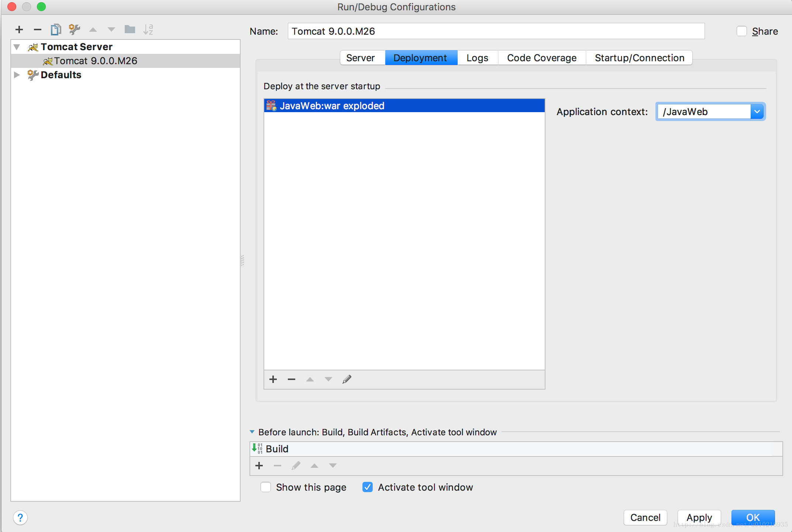This screenshot has height=532, width=792.
Task: Open edit defaults wrench icon
Action: (74, 30)
